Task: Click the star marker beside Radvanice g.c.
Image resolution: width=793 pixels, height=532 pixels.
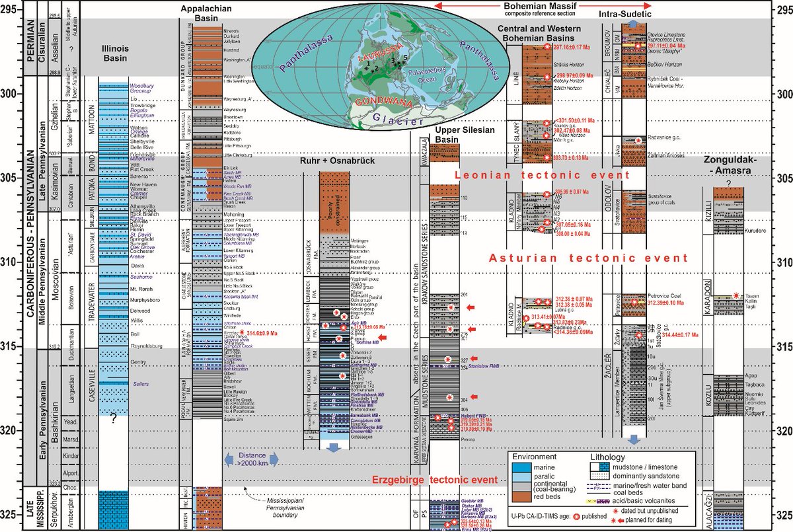Action: [x=638, y=141]
